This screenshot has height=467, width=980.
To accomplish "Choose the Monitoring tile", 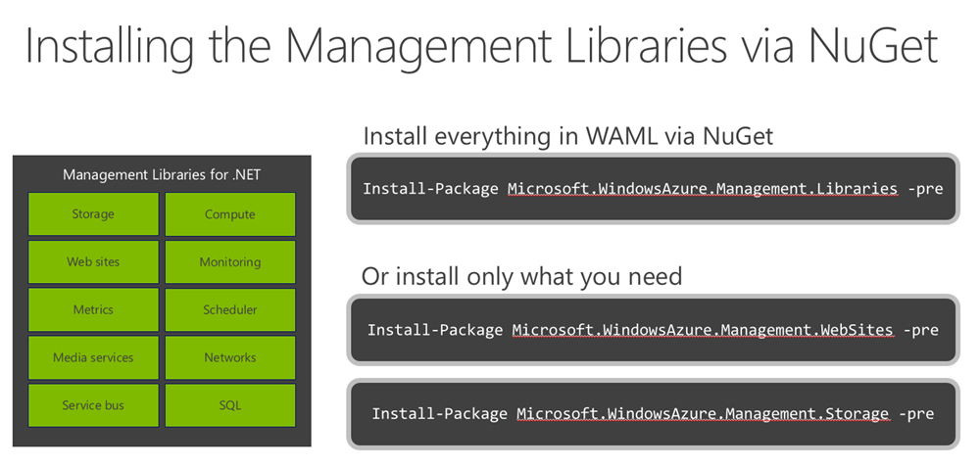I will click(x=230, y=262).
